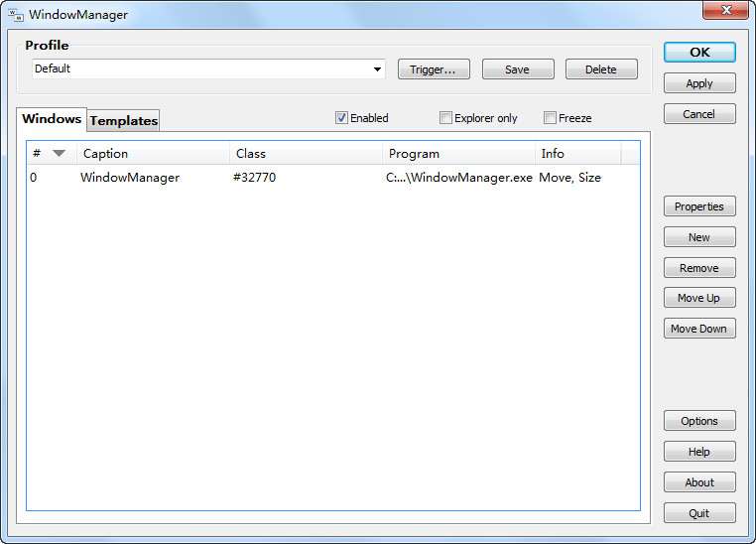
Task: Create a New window entry
Action: [x=699, y=237]
